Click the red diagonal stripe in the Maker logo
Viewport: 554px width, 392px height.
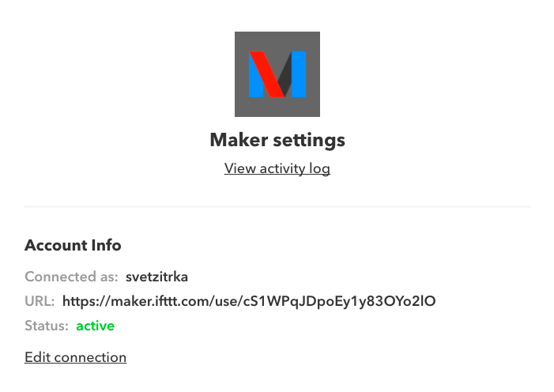267,74
